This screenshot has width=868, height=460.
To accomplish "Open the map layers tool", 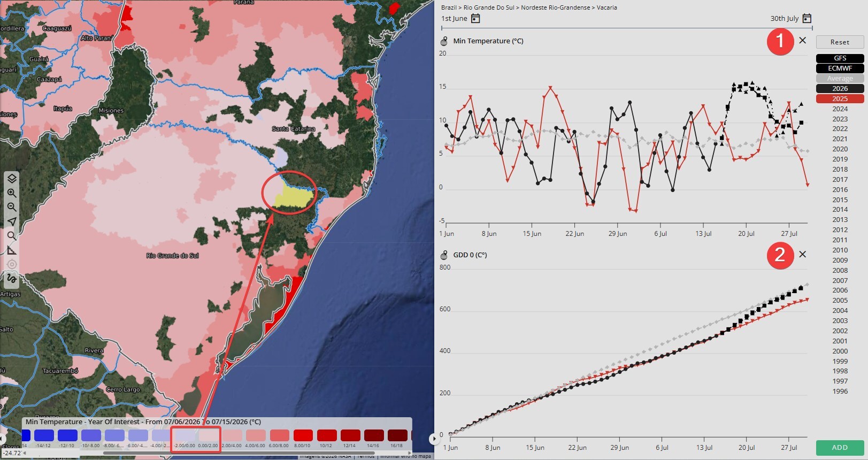I will pyautogui.click(x=12, y=179).
